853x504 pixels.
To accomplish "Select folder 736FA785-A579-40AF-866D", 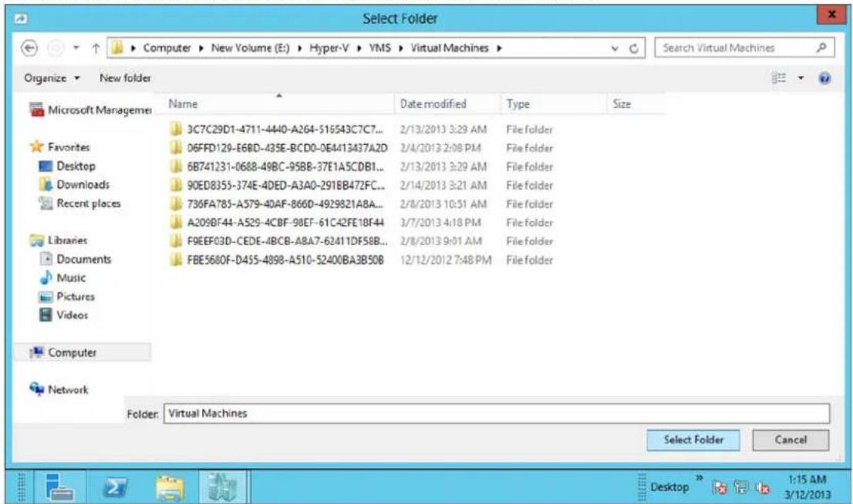I will click(285, 204).
